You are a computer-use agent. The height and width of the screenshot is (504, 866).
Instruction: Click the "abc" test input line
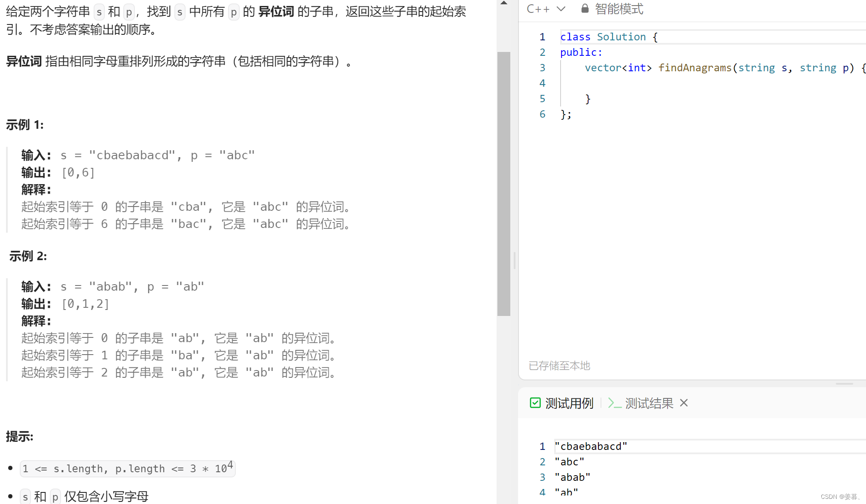coord(569,462)
